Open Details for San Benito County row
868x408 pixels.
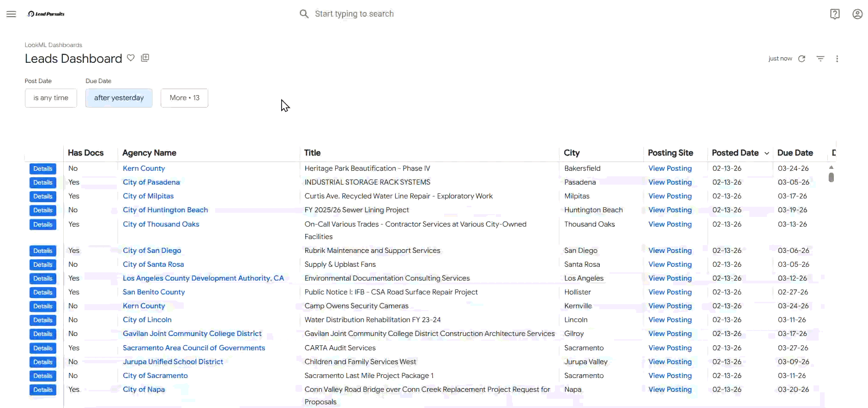pyautogui.click(x=43, y=293)
